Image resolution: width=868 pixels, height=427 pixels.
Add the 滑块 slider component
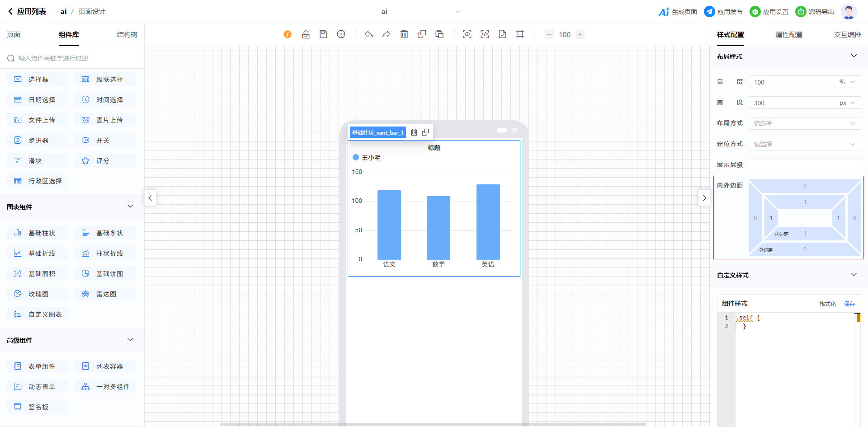(37, 161)
